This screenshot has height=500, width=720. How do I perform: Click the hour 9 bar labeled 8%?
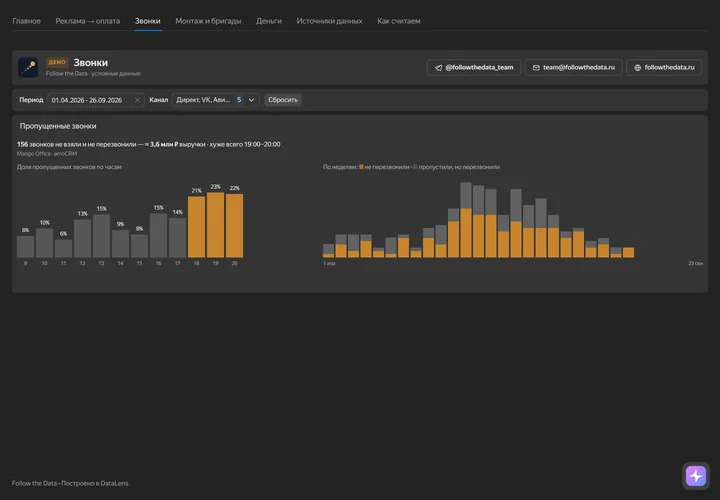pyautogui.click(x=26, y=247)
